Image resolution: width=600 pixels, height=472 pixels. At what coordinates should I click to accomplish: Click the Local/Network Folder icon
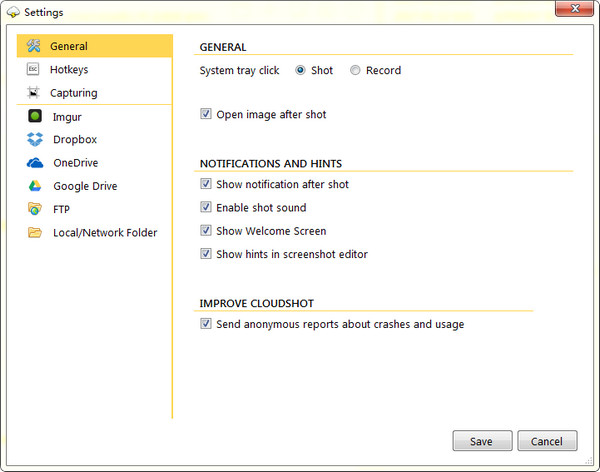pyautogui.click(x=35, y=233)
